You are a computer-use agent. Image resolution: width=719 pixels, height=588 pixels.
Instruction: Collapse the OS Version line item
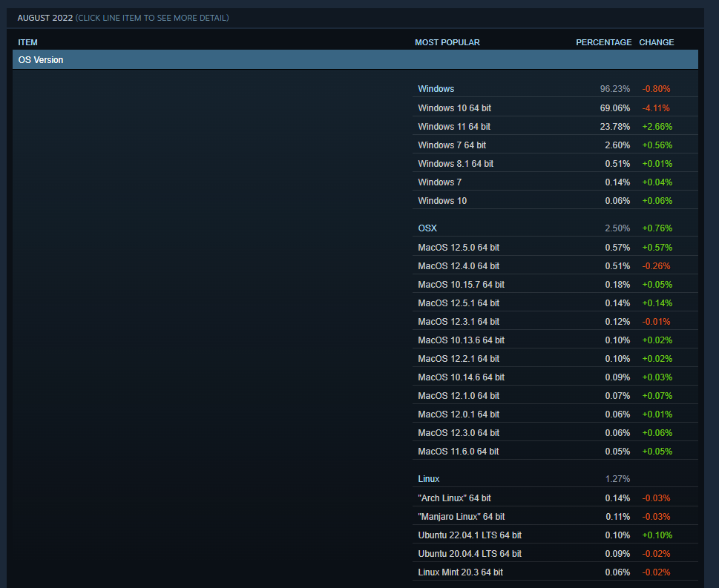tap(41, 60)
